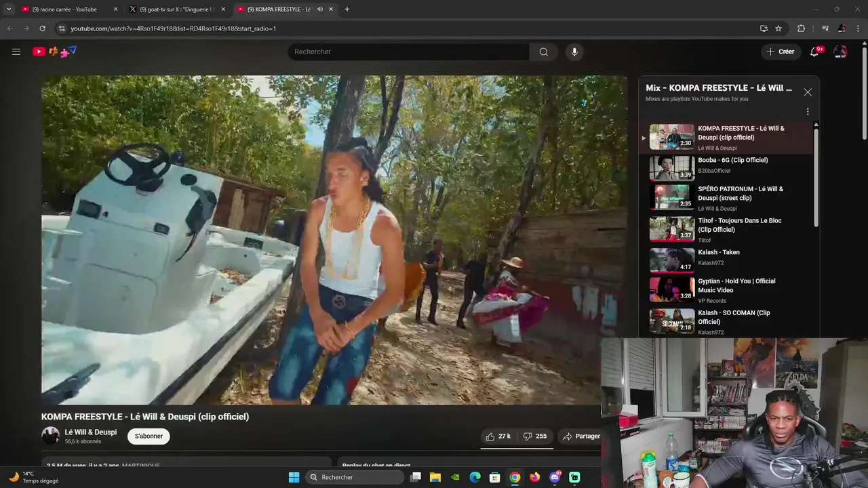Image resolution: width=868 pixels, height=488 pixels.
Task: Open File Explorer from the taskbar
Action: click(x=435, y=477)
